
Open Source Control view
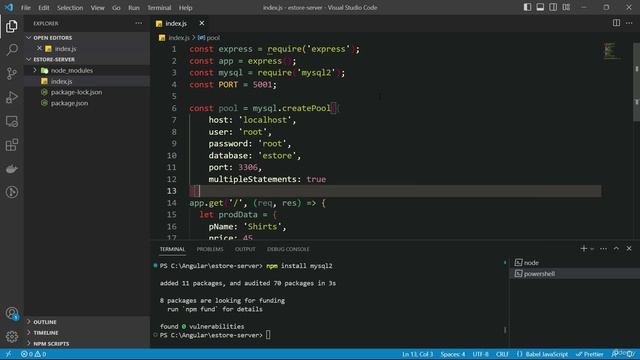11,73
